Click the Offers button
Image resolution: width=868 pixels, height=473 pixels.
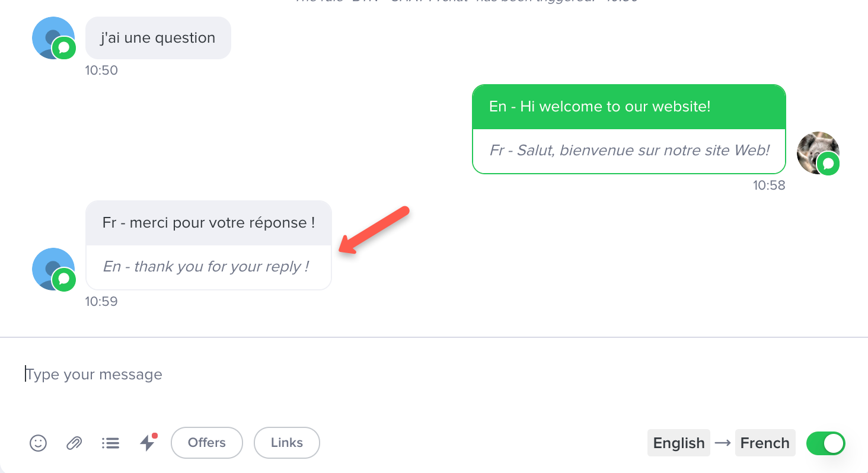207,443
